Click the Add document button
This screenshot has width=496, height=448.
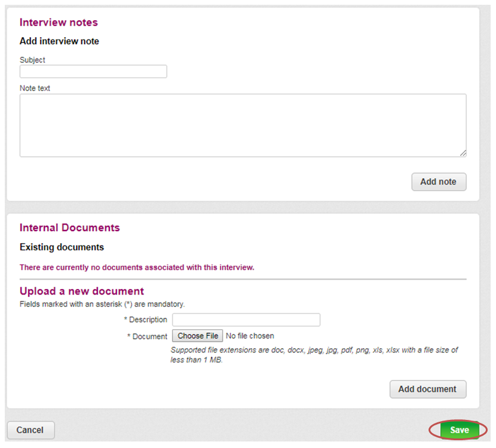click(428, 389)
